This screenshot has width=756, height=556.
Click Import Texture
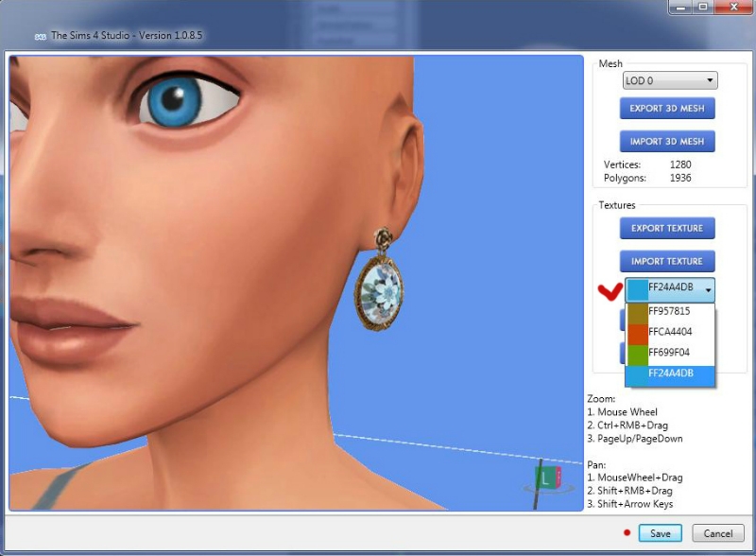(667, 262)
